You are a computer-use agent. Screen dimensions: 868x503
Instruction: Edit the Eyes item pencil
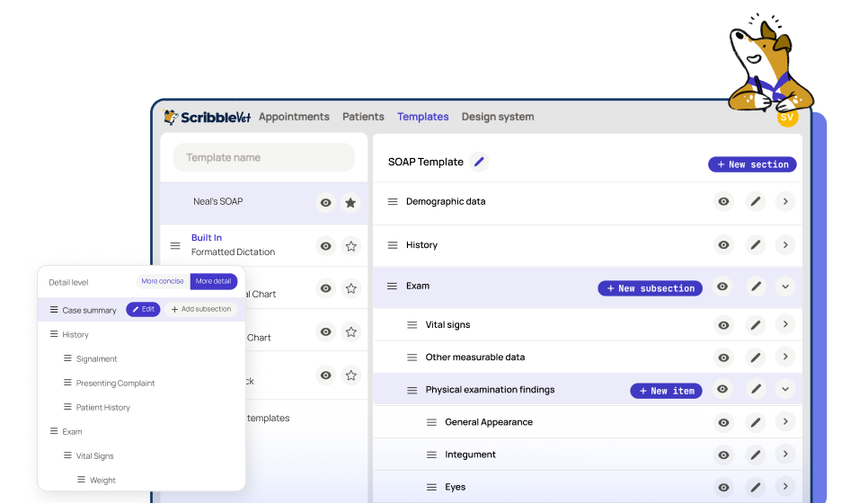point(756,488)
